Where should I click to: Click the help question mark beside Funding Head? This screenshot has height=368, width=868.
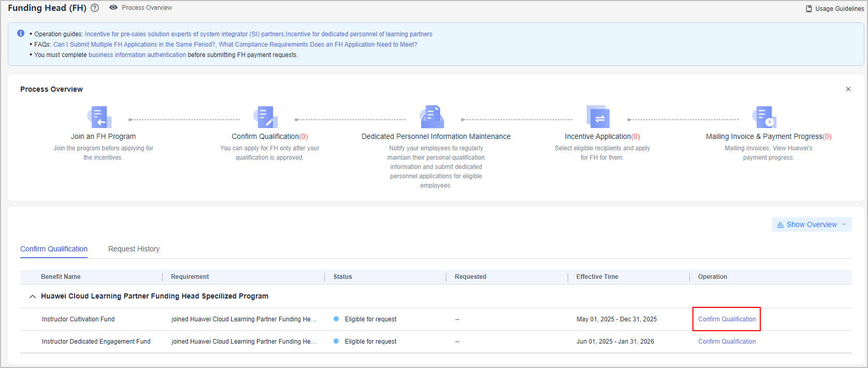[95, 8]
